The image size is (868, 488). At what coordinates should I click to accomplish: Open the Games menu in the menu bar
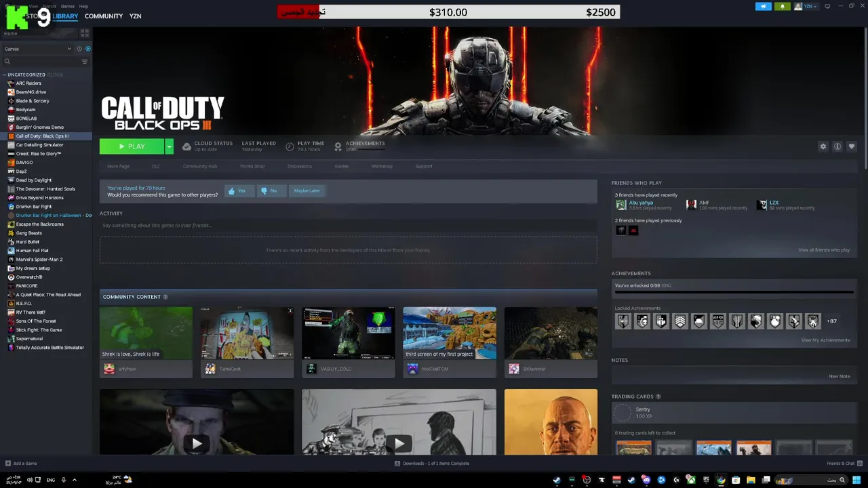coord(68,6)
